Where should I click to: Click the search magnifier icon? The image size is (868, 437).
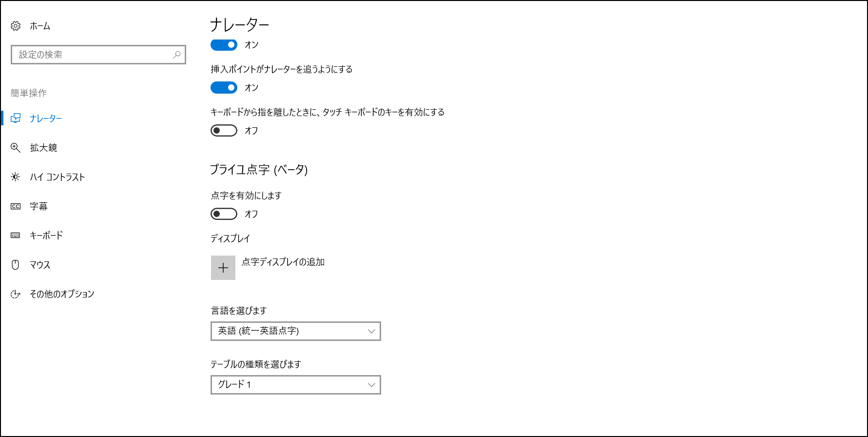(x=177, y=55)
